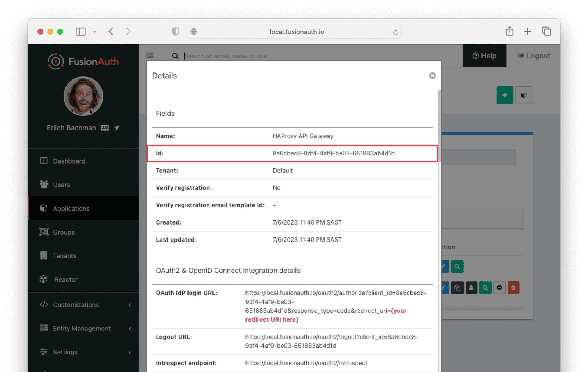This screenshot has height=372, width=588.
Task: Click the green view magnifier in the upper row
Action: coord(457,267)
